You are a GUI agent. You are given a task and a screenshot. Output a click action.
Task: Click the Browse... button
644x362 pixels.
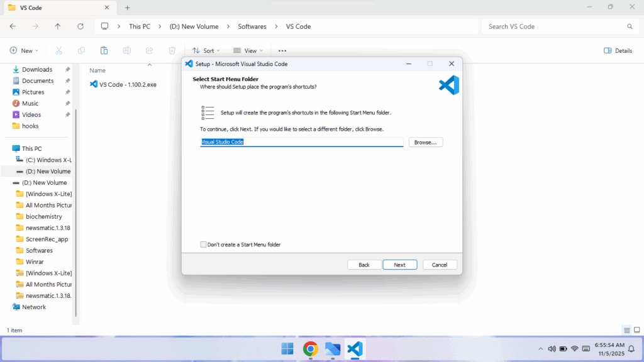tap(426, 142)
